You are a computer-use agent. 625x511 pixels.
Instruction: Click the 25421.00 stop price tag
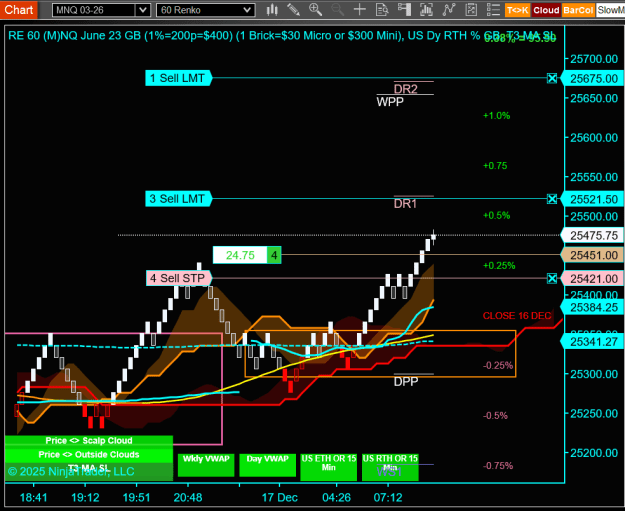(592, 279)
